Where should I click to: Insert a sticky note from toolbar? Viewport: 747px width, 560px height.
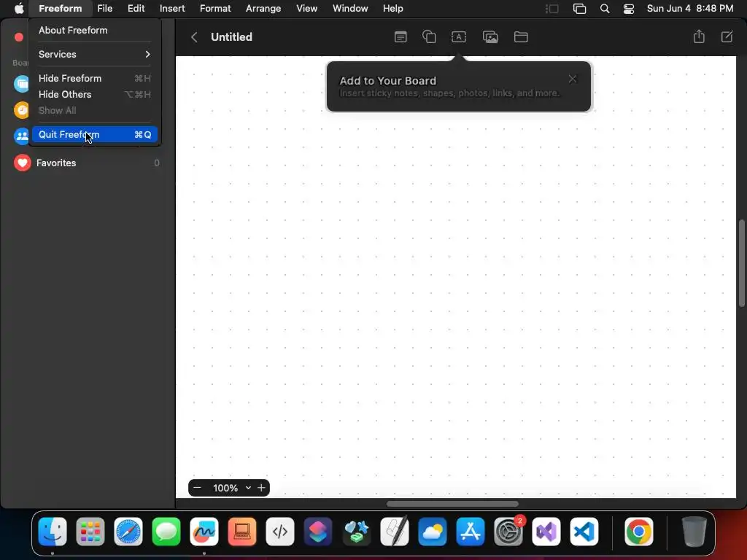pos(400,36)
